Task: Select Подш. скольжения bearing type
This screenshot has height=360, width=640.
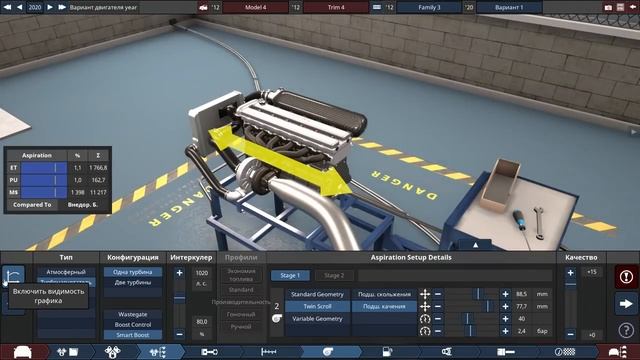Action: pyautogui.click(x=384, y=294)
